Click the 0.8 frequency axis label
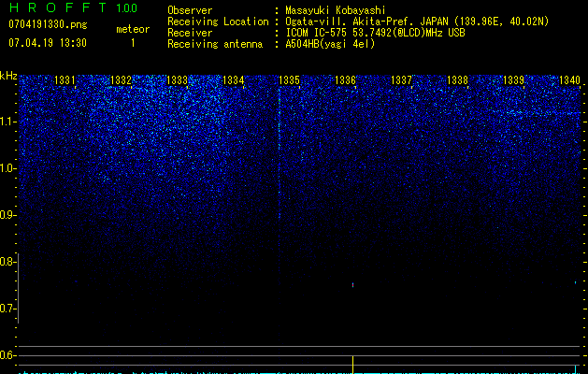 (7, 262)
